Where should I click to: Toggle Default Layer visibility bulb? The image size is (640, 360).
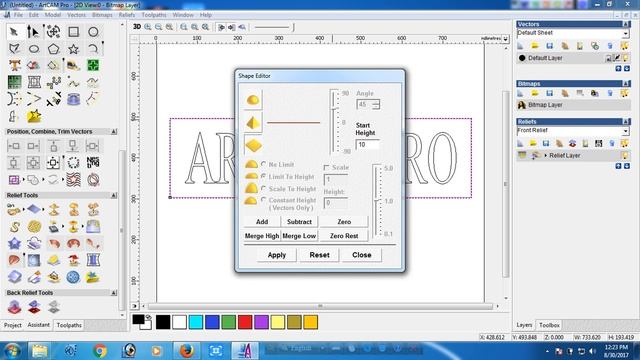[x=626, y=58]
